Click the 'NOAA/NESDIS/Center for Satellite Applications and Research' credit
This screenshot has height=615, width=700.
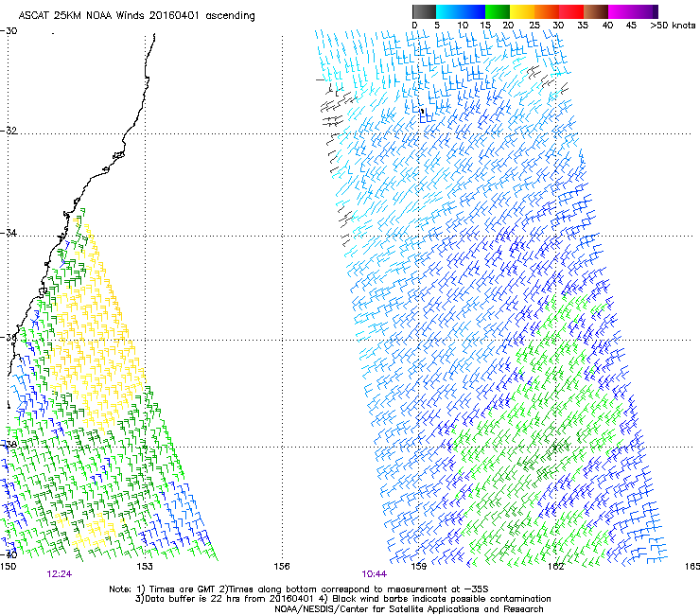click(x=409, y=609)
